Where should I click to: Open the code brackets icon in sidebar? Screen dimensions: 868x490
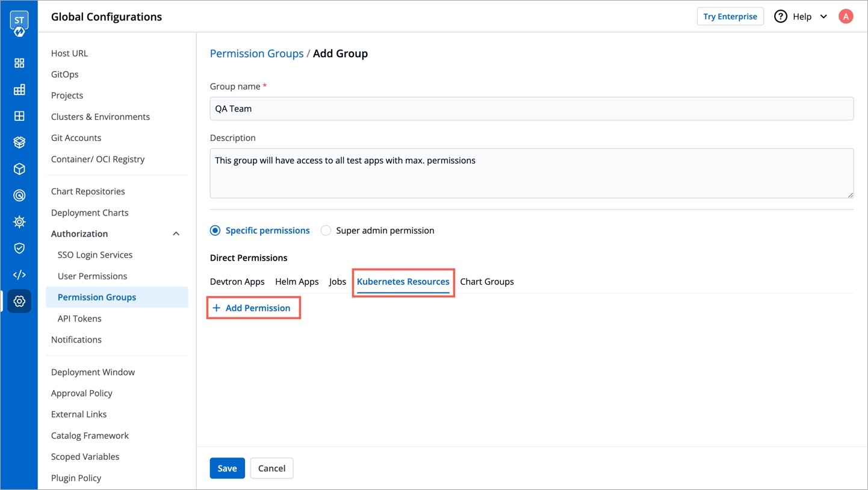pos(19,274)
